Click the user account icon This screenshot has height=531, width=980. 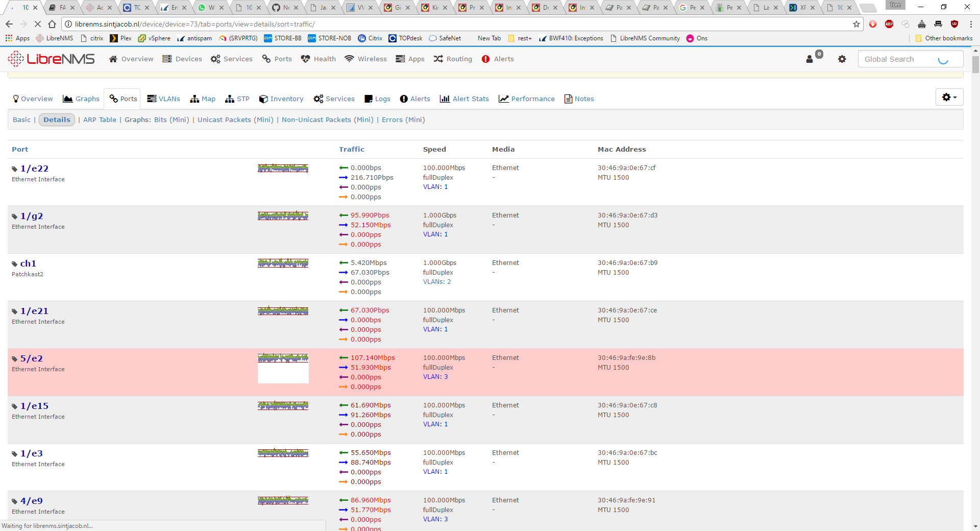810,59
